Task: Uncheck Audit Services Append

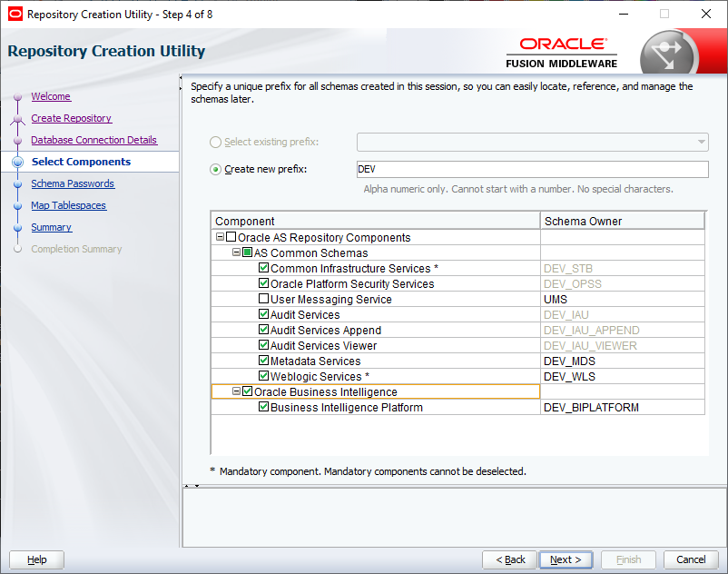Action: (x=263, y=330)
